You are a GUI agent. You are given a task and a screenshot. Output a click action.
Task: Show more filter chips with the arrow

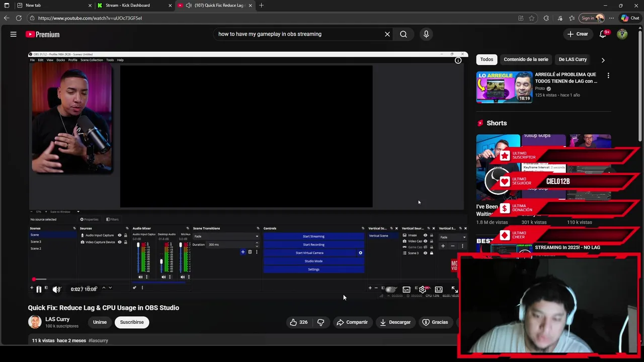pyautogui.click(x=603, y=60)
